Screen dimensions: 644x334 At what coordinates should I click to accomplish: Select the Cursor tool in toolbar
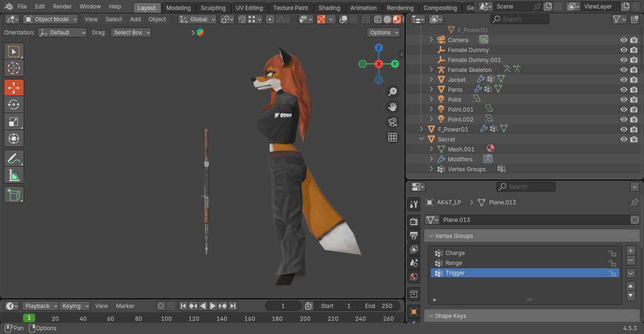14,68
